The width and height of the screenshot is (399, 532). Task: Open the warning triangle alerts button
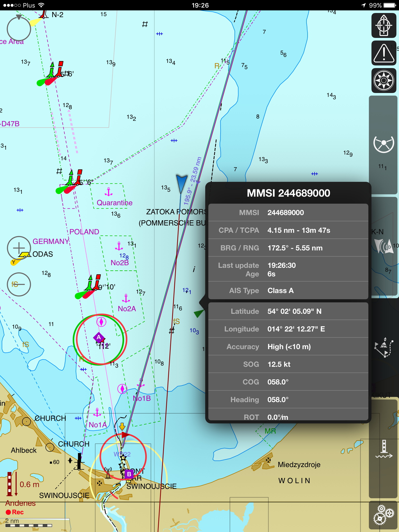point(384,53)
